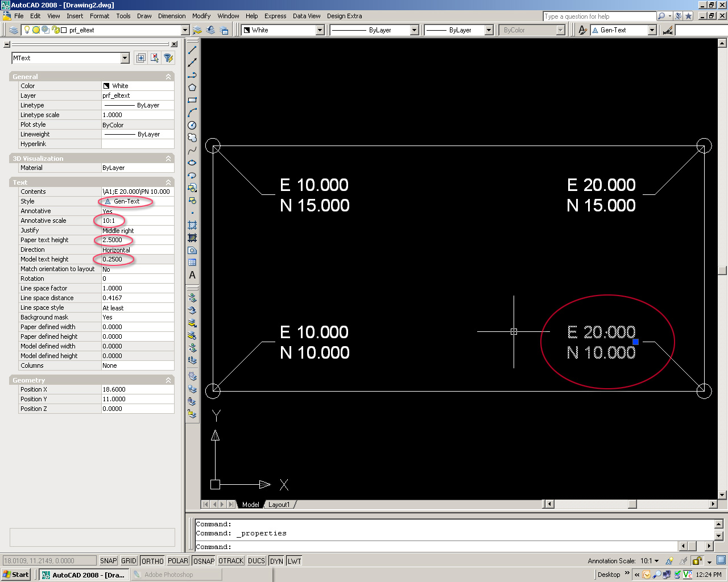Screen dimensions: 728x582
Task: Open the Layer Properties Manager icon
Action: (x=13, y=30)
